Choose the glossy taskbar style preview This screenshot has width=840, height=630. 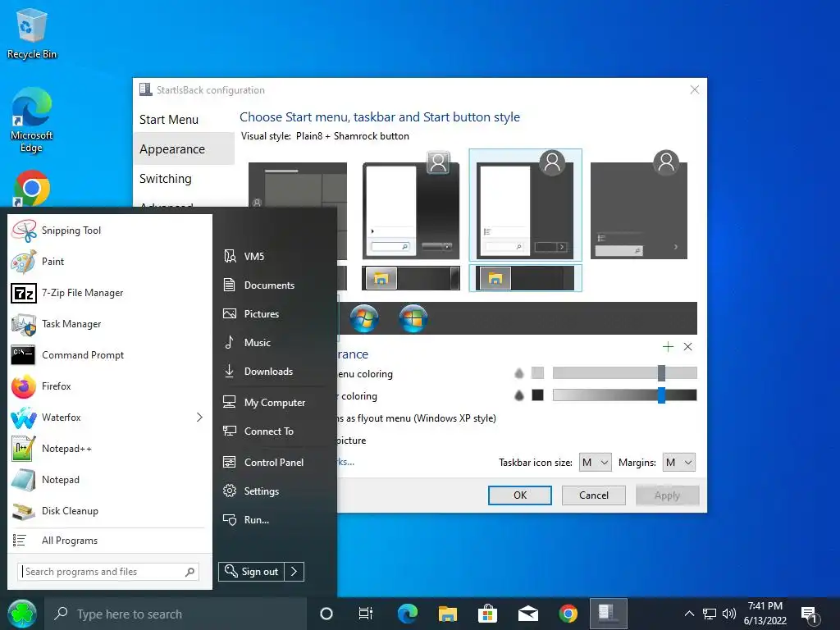pos(411,279)
